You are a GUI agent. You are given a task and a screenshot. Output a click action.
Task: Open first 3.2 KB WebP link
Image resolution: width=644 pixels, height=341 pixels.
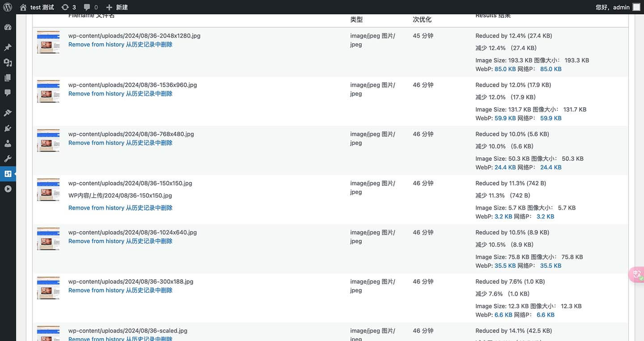(503, 217)
